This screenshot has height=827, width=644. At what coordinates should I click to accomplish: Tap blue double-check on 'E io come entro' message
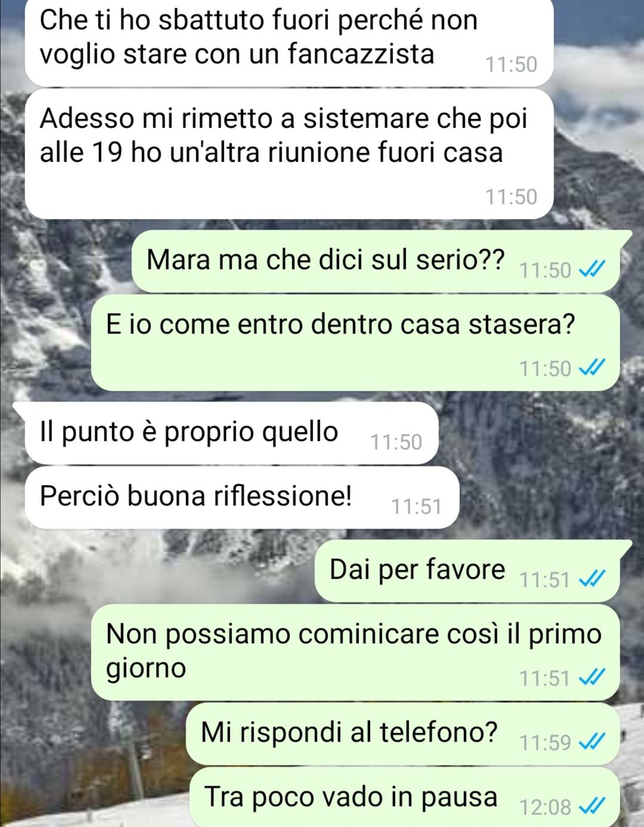point(592,368)
